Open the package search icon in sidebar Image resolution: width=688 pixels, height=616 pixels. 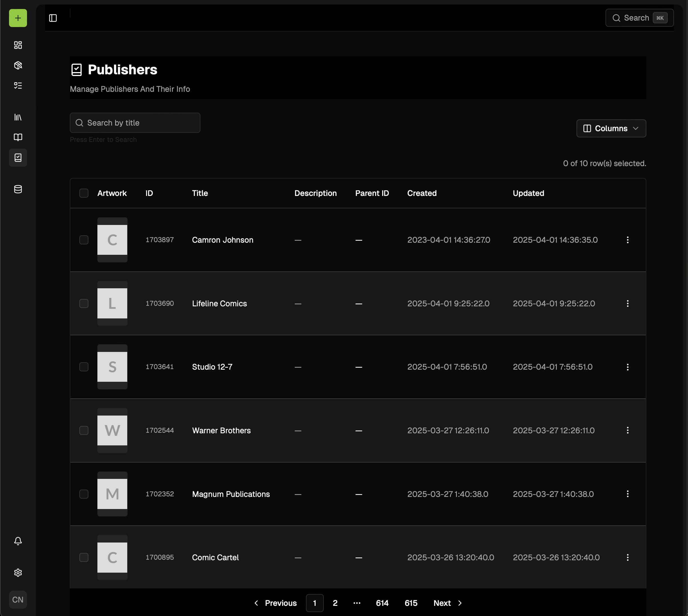coord(18,65)
